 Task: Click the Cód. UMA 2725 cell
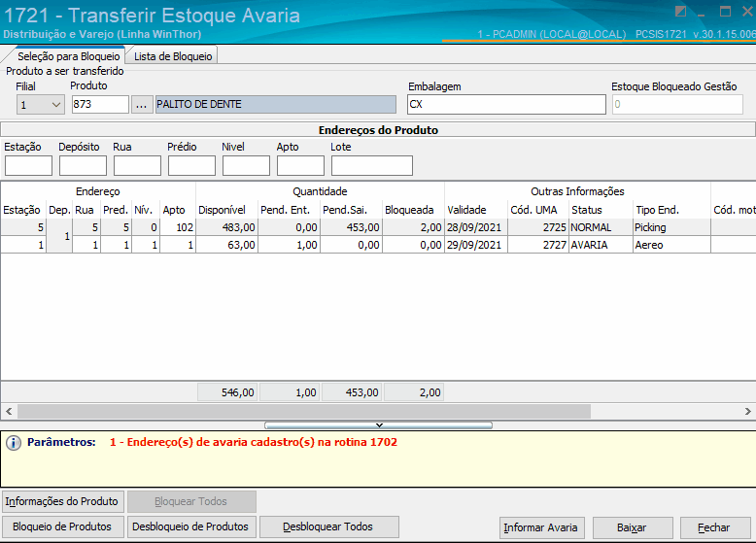point(537,227)
